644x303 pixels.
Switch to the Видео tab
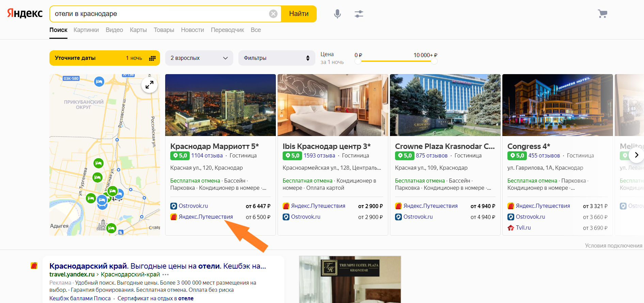pos(114,30)
